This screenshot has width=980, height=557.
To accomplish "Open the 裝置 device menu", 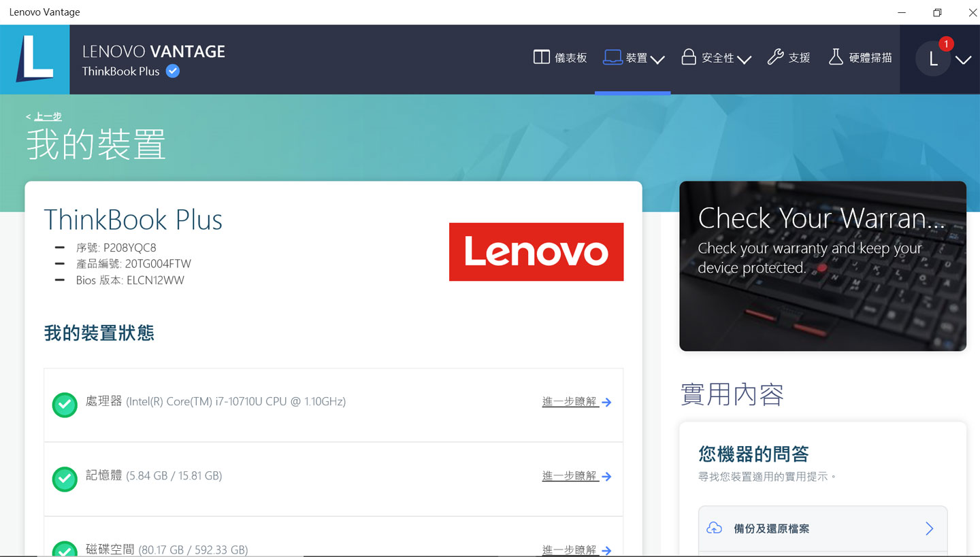I will (634, 58).
